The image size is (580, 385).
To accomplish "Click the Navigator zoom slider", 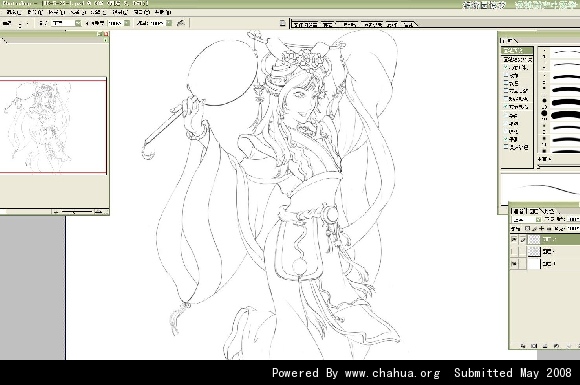I will [77, 212].
